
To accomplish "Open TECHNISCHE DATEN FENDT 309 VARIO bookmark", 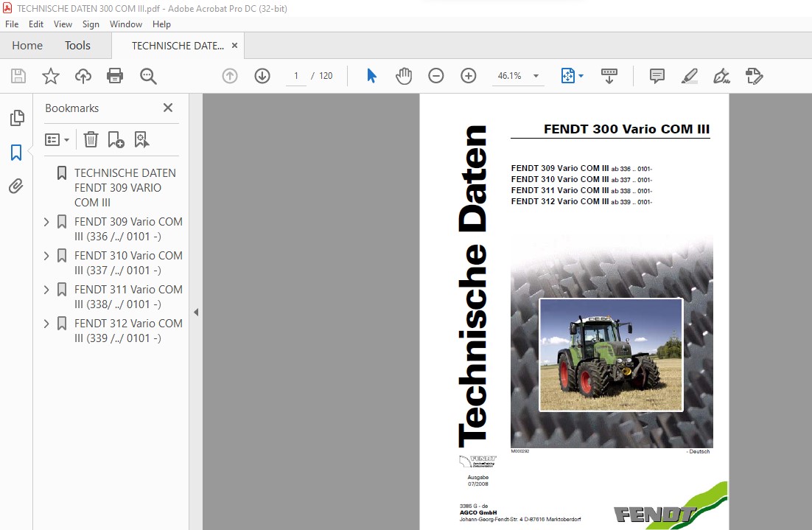I will tap(125, 187).
